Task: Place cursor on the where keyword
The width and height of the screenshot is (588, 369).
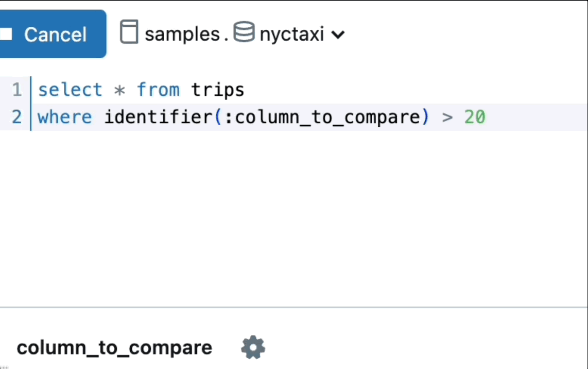Action: click(x=65, y=118)
